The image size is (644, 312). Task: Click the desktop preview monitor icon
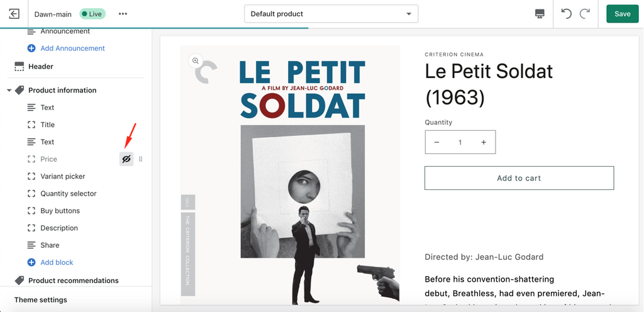point(539,14)
